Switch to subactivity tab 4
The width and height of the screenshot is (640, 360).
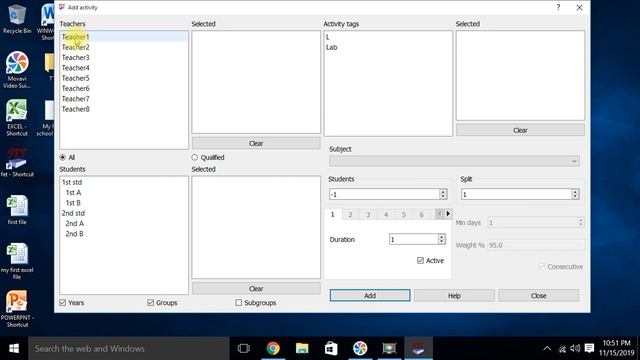point(386,214)
